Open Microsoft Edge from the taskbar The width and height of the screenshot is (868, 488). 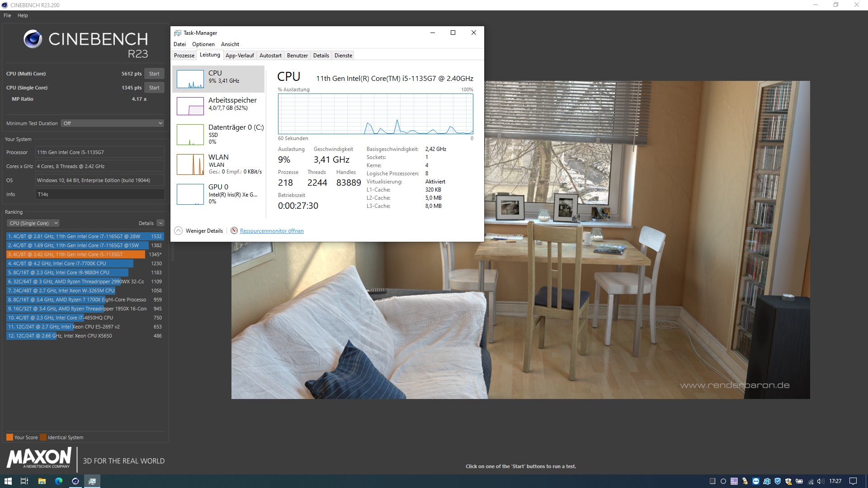pyautogui.click(x=59, y=481)
